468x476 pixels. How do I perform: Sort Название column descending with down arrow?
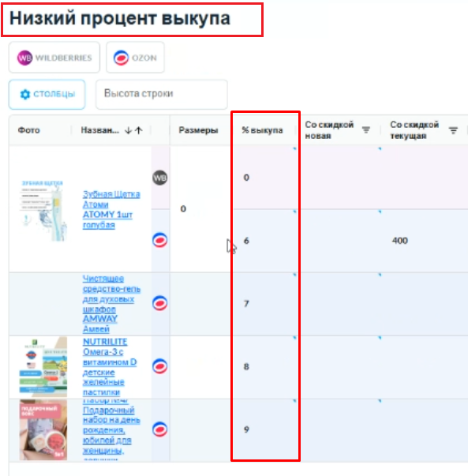click(x=128, y=130)
